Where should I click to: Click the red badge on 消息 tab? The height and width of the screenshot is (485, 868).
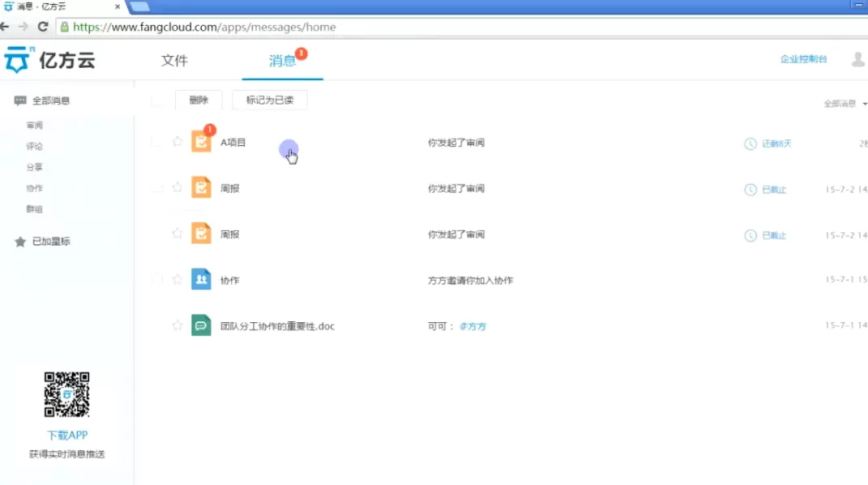[x=301, y=53]
